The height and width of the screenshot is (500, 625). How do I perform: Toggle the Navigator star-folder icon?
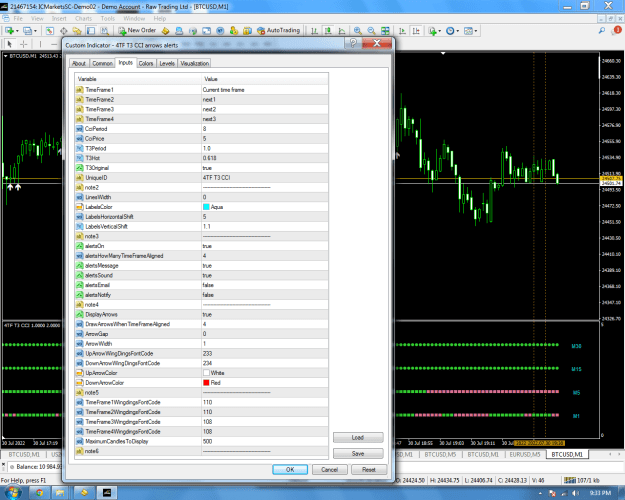click(77, 31)
